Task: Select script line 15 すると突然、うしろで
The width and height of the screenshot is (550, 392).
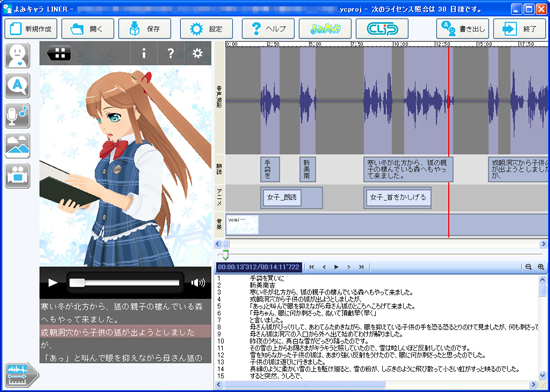Action: [276, 377]
